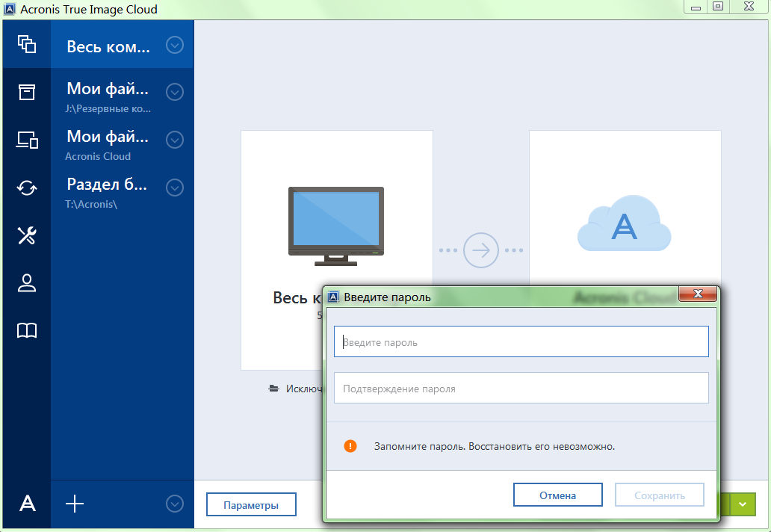Select the 'Весь ком...' backup entry
The image size is (771, 532).
122,44
